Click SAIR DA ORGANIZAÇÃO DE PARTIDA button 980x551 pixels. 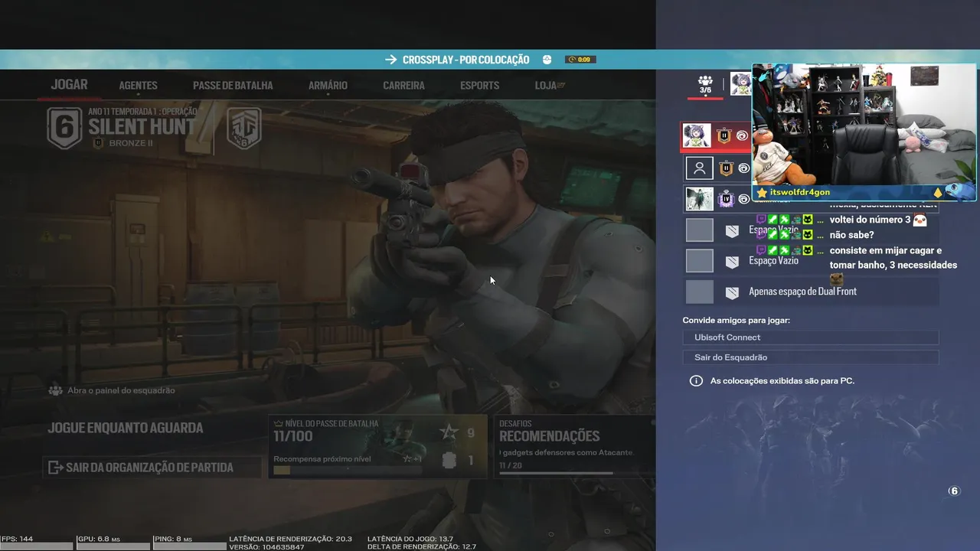click(x=152, y=467)
